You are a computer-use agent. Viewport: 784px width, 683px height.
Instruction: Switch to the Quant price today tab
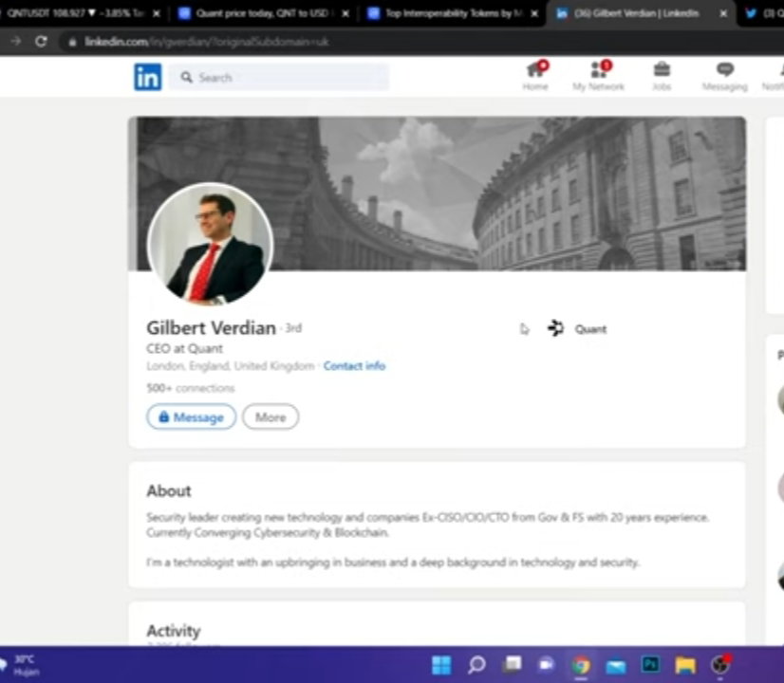[262, 13]
